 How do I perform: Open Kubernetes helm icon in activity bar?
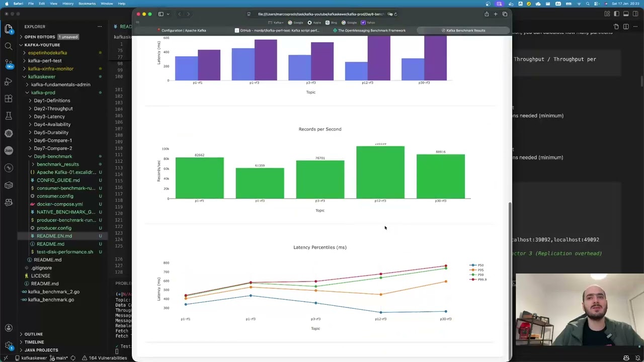pos(9,133)
